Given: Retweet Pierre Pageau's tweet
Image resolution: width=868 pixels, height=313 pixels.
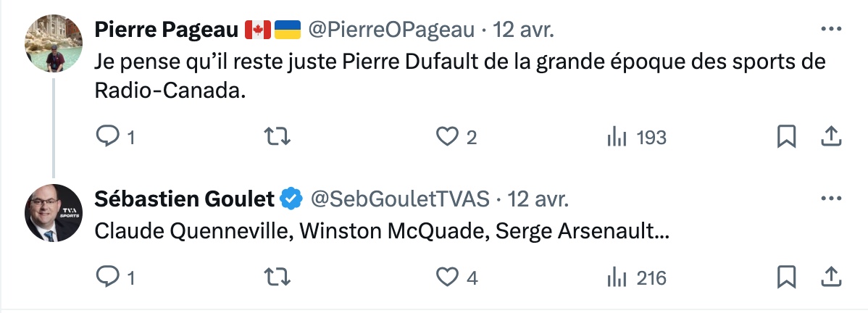Looking at the screenshot, I should pos(274,137).
